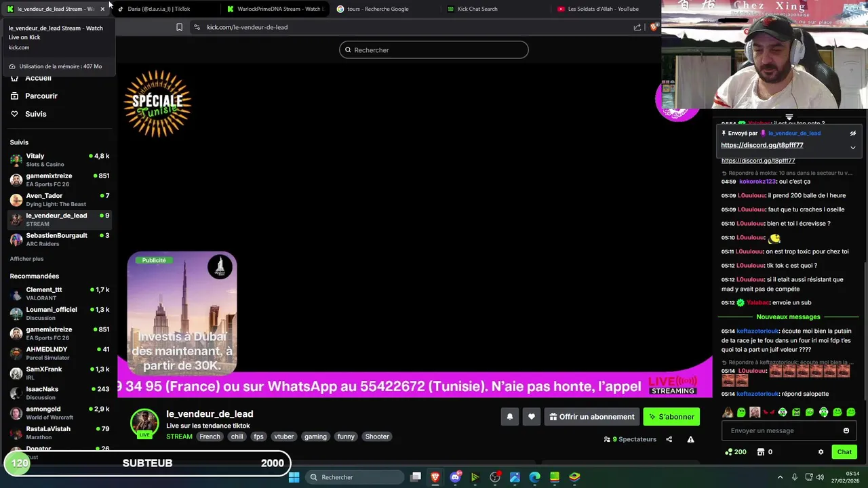Open BlueStacks from the taskbar
Screen dimensions: 868x488
coord(574,477)
